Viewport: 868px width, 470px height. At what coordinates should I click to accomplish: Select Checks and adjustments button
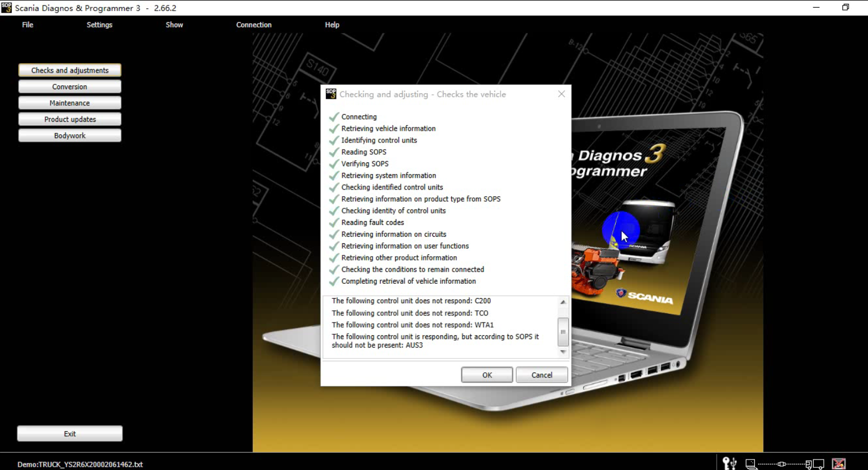click(70, 70)
